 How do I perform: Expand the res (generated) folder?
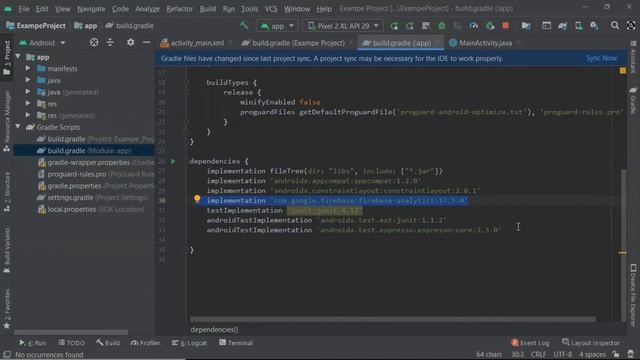[x=28, y=115]
